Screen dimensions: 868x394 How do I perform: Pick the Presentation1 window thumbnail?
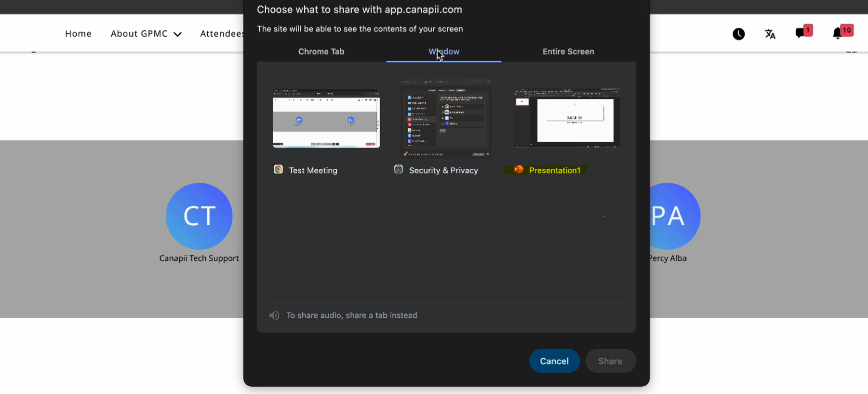click(x=567, y=118)
